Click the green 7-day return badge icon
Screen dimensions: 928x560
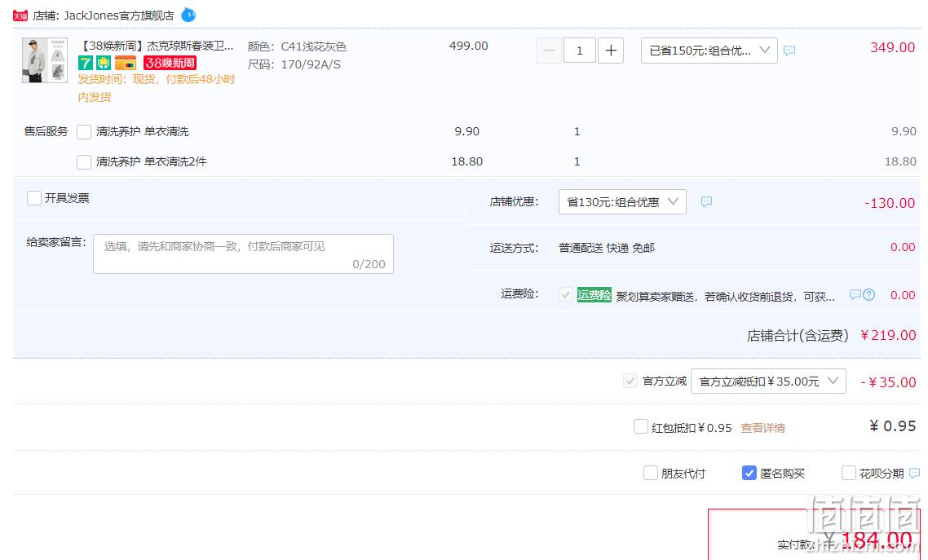pos(86,63)
